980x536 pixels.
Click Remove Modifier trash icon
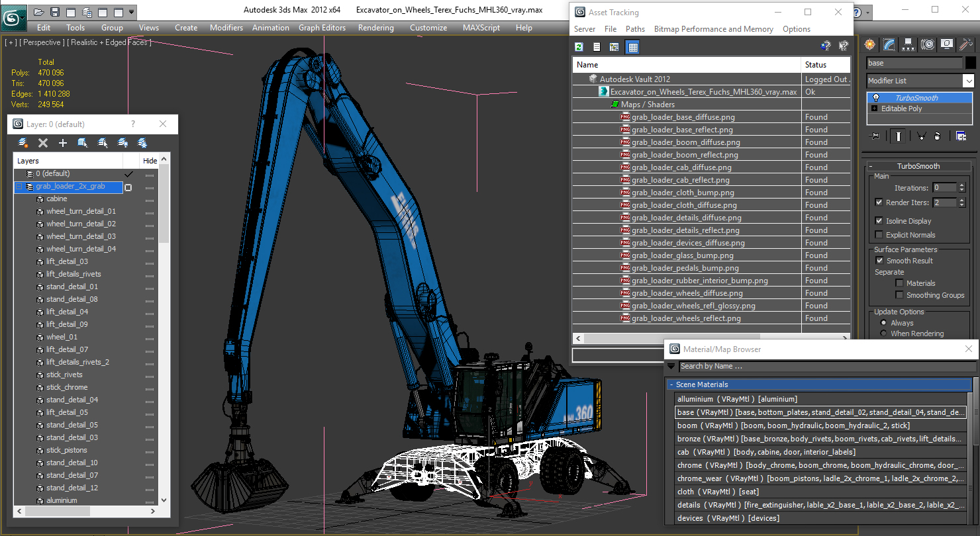(x=937, y=136)
